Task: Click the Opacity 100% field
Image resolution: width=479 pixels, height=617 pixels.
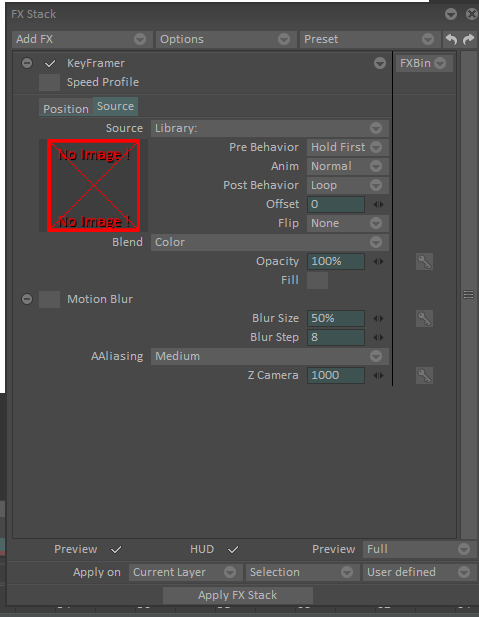Action: point(336,262)
